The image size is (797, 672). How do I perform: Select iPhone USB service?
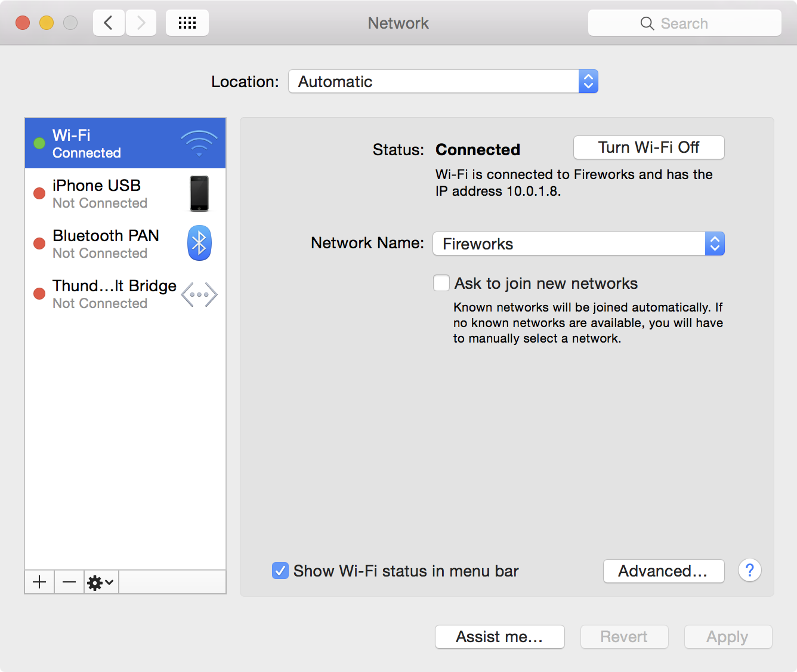(x=125, y=193)
